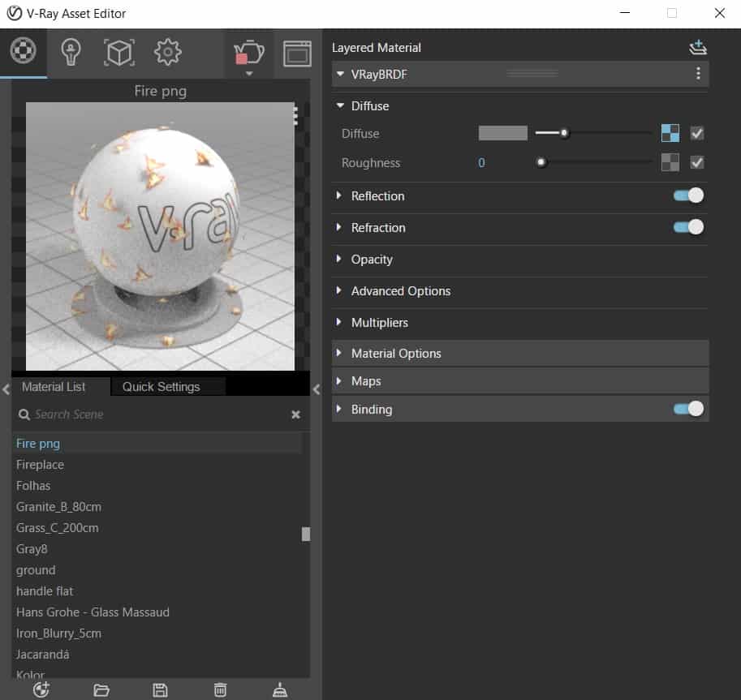Open the Materials category icon

pyautogui.click(x=23, y=52)
